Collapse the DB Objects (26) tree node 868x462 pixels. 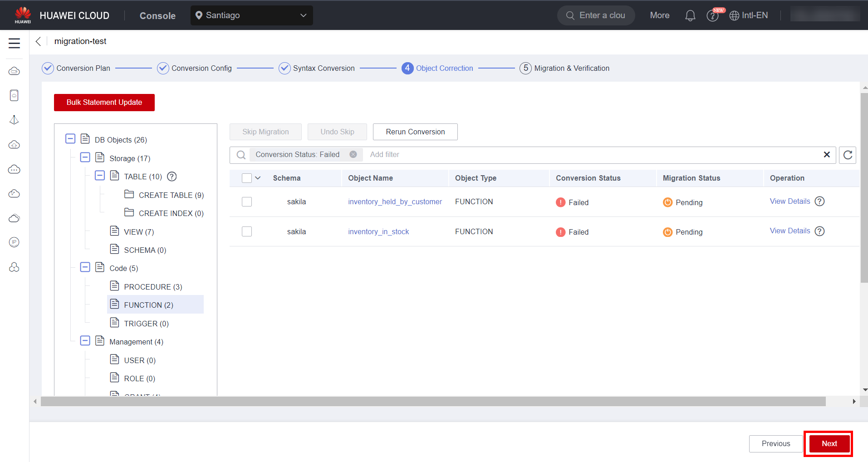70,139
